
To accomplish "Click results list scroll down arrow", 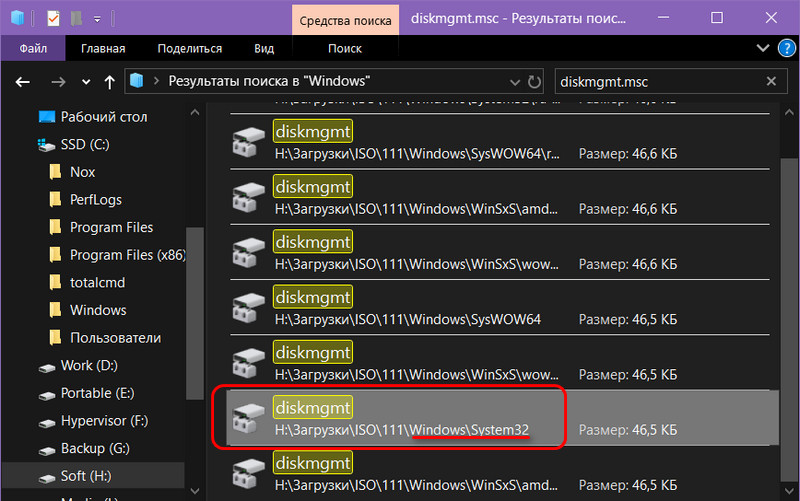I will click(789, 491).
